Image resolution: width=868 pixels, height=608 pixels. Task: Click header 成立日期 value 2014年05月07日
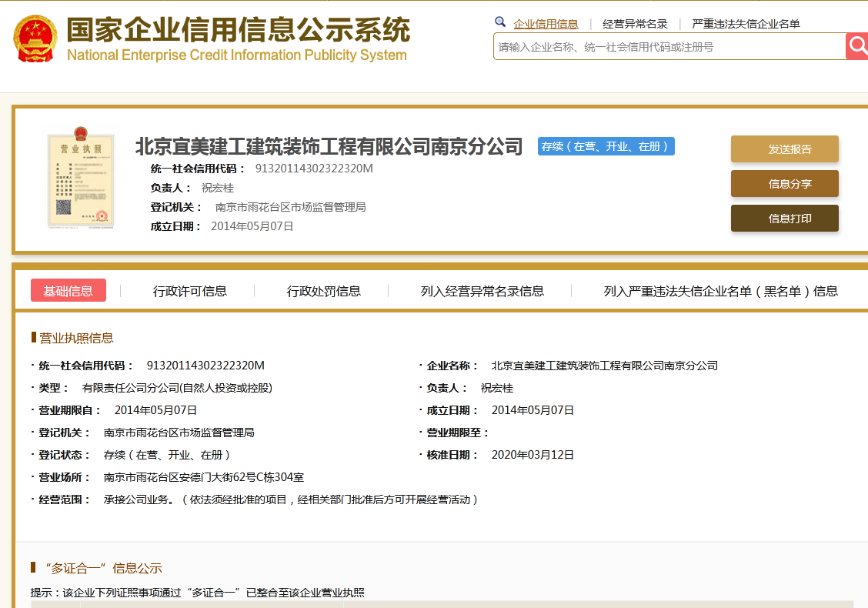tap(252, 226)
